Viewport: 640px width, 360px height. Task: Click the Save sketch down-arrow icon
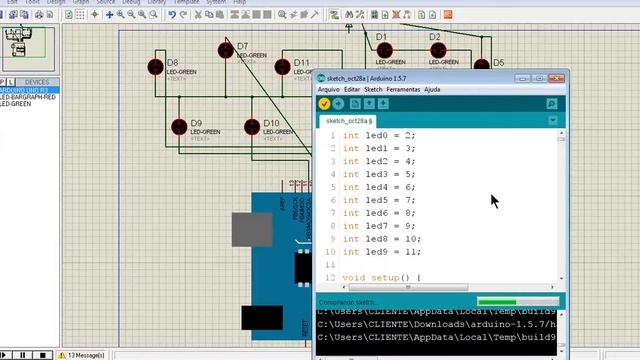pyautogui.click(x=383, y=104)
